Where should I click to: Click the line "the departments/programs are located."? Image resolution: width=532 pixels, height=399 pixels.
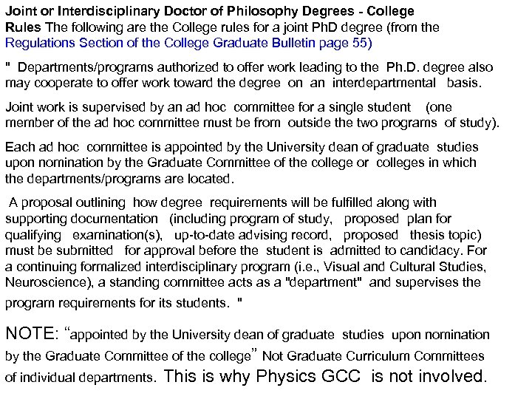tap(120, 178)
